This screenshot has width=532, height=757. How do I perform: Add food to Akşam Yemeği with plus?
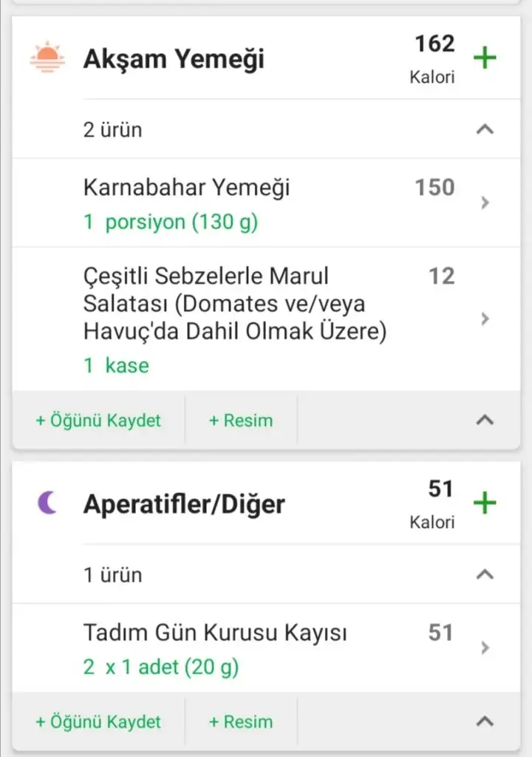pyautogui.click(x=485, y=58)
